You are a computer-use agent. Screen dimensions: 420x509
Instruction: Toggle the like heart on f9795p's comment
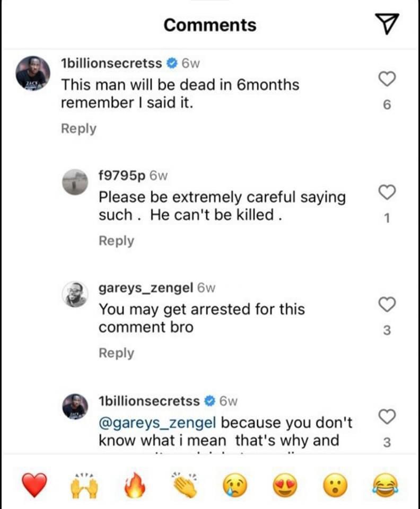[x=387, y=193]
